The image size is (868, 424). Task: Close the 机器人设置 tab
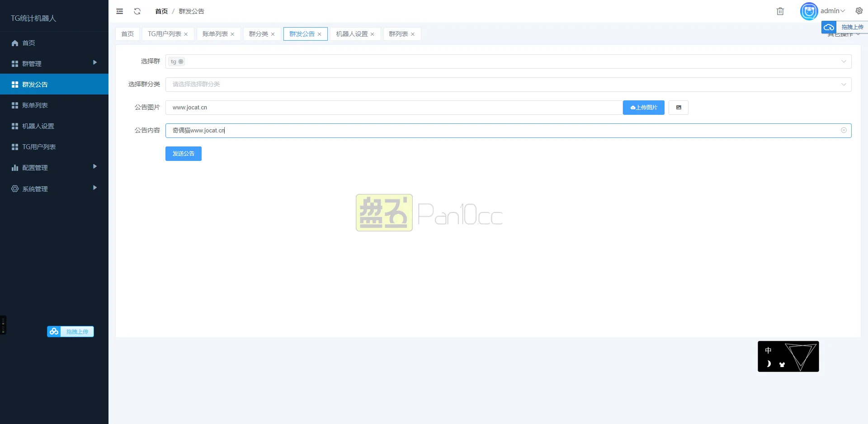pyautogui.click(x=373, y=34)
